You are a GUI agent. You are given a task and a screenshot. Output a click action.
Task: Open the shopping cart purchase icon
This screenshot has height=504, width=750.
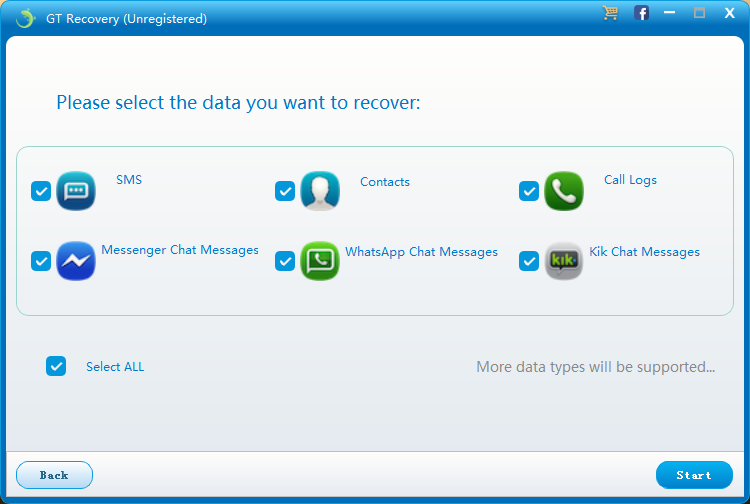[x=610, y=12]
